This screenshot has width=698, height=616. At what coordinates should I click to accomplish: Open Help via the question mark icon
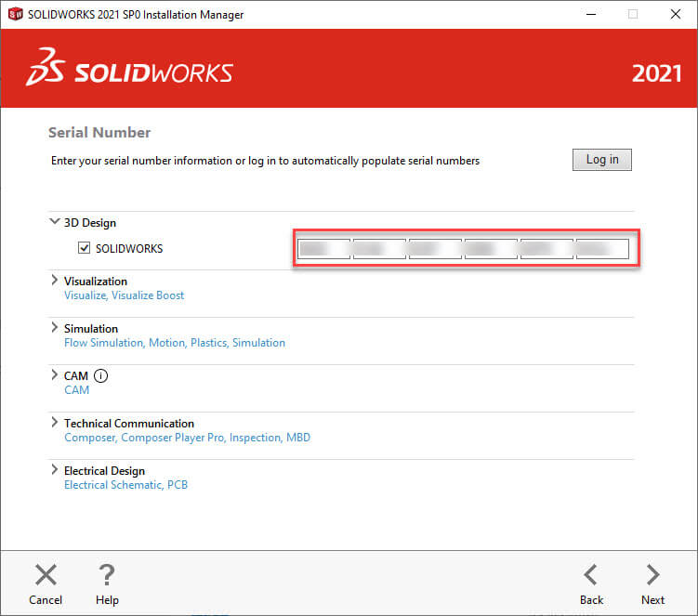[x=107, y=574]
